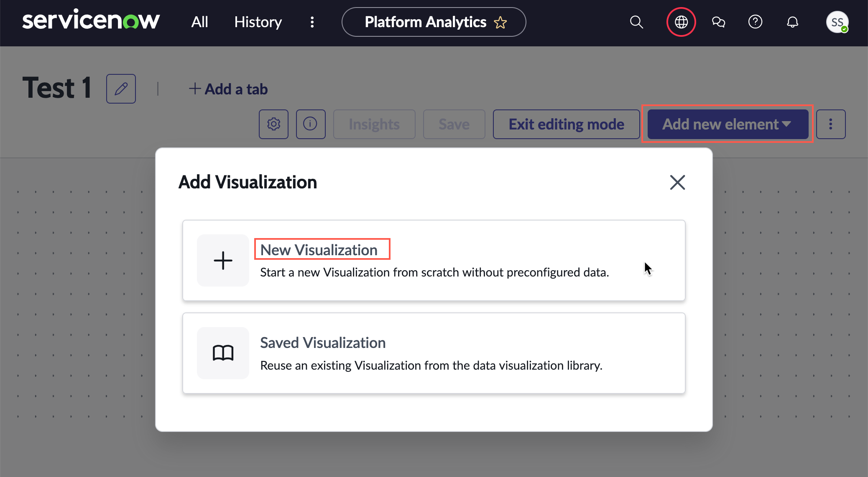Open notifications bell
Screen dimensions: 868x477
click(x=792, y=22)
